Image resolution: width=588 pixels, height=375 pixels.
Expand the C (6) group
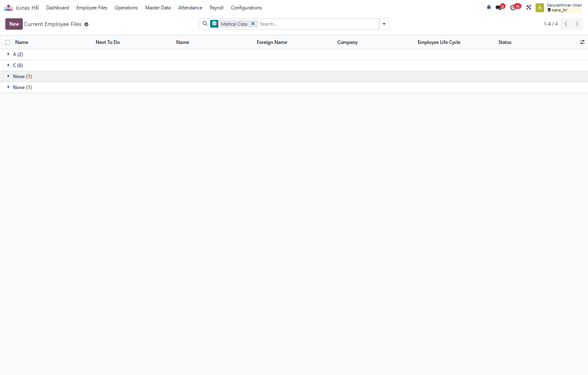(294, 65)
